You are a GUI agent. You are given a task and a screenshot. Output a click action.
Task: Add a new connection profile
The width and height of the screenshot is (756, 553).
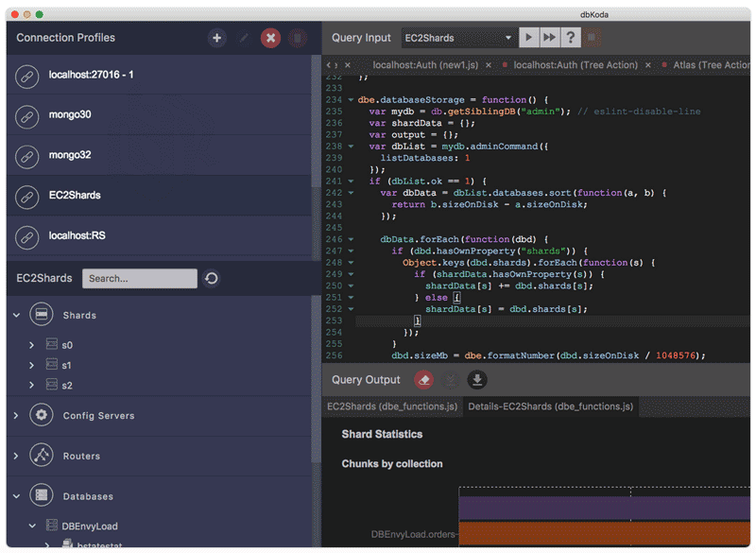point(217,38)
